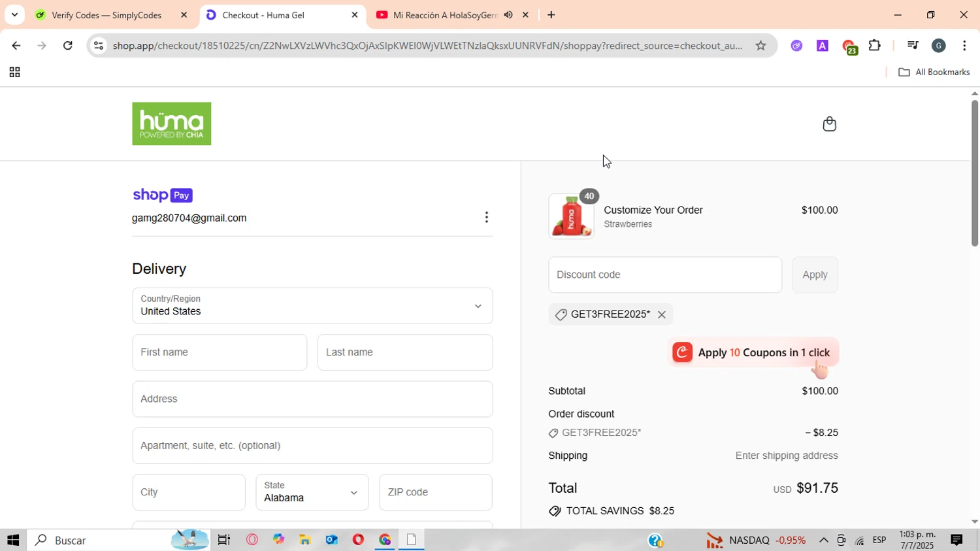The width and height of the screenshot is (980, 551).
Task: Open Task View on the taskbar
Action: pyautogui.click(x=224, y=541)
